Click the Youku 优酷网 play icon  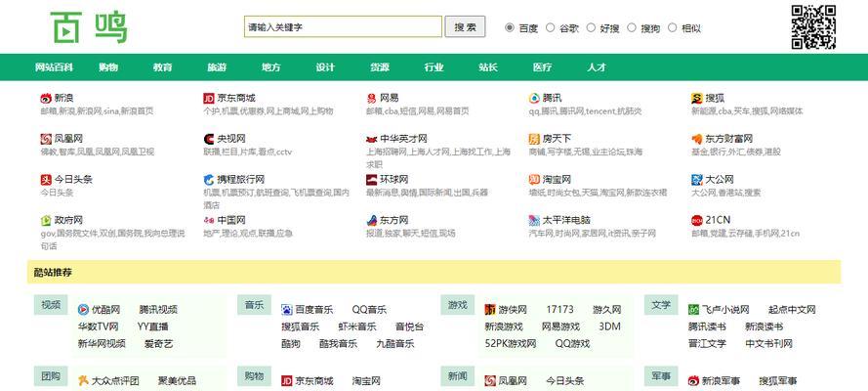tap(83, 310)
